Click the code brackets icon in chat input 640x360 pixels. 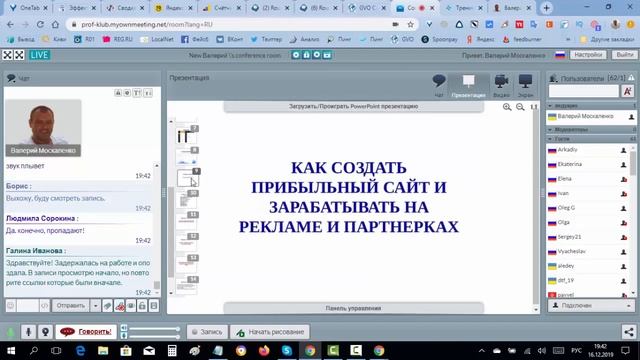(x=44, y=306)
